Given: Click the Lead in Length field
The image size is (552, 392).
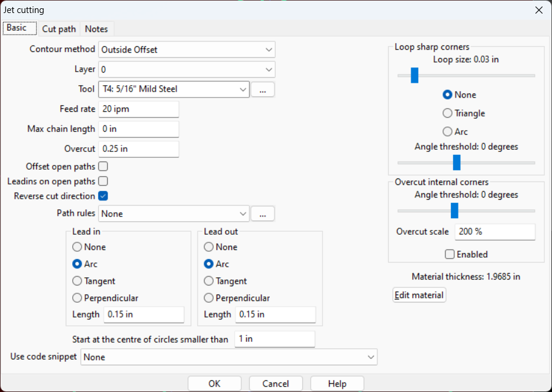Looking at the screenshot, I should (144, 314).
